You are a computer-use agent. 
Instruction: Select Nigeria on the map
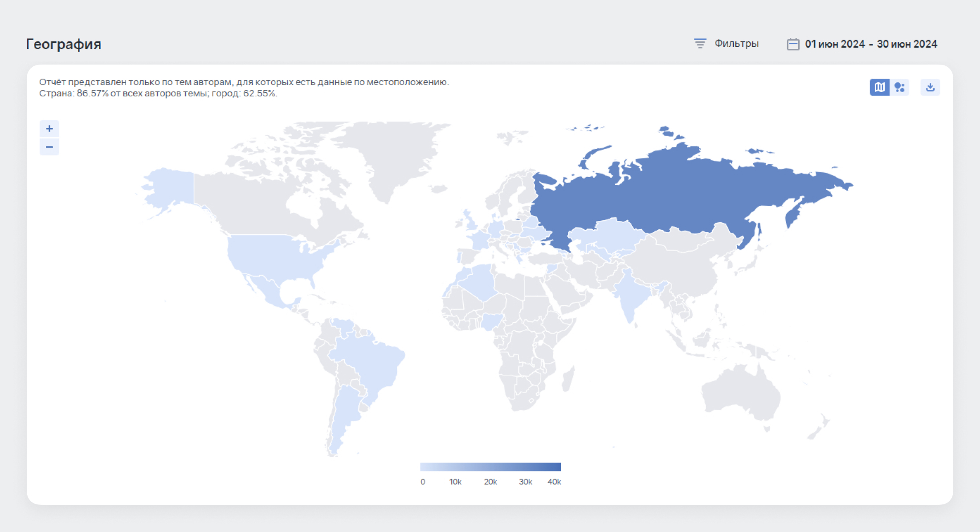point(492,321)
